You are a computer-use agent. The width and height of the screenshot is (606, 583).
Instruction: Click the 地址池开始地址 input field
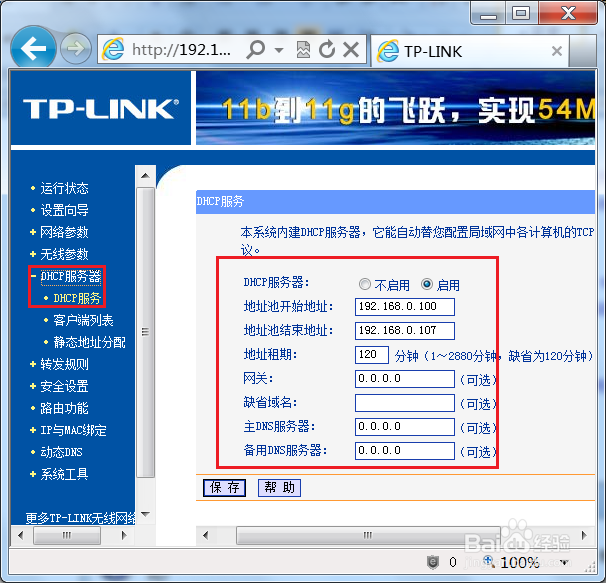pos(405,307)
